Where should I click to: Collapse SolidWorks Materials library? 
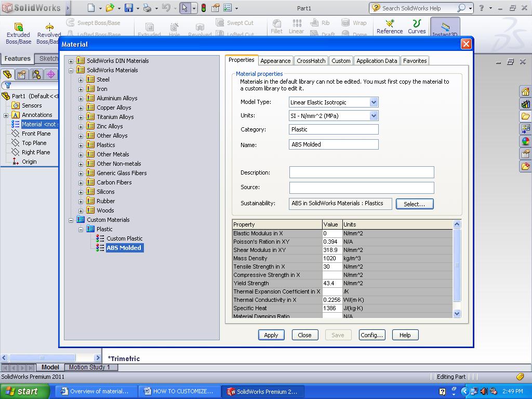point(71,71)
